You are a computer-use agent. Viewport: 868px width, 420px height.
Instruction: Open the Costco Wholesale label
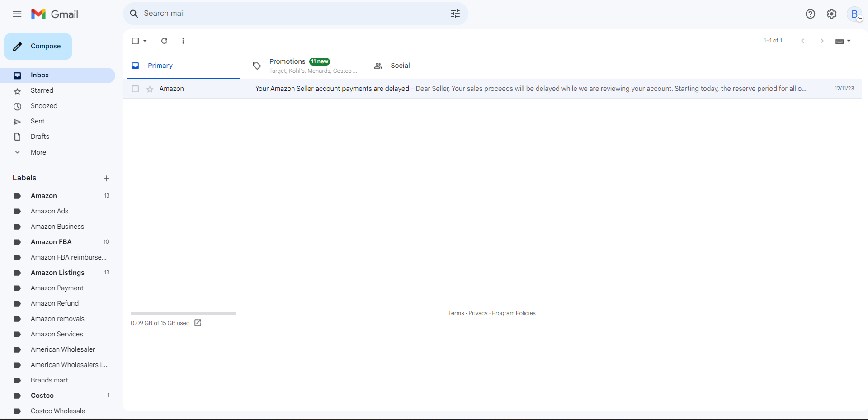click(x=57, y=411)
